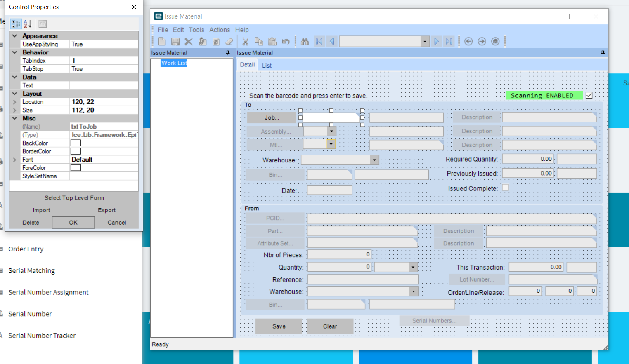Select the Cut icon on the toolbar
Viewport: 629px width, 364px height.
point(245,41)
